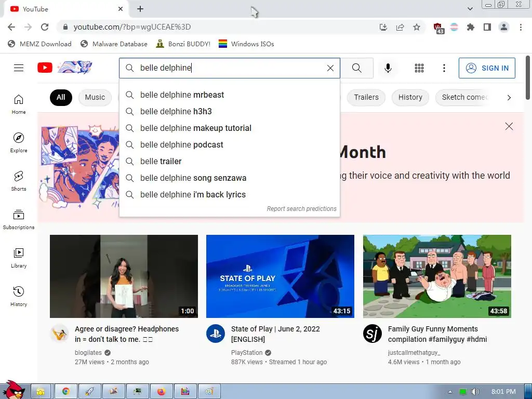532x399 pixels.
Task: Open volume control in system tray
Action: tap(475, 392)
